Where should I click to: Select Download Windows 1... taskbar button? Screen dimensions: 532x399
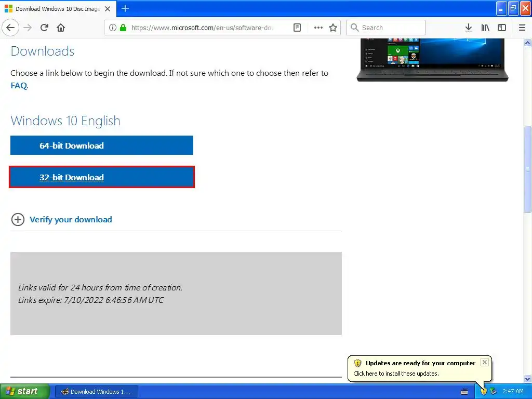point(96,392)
